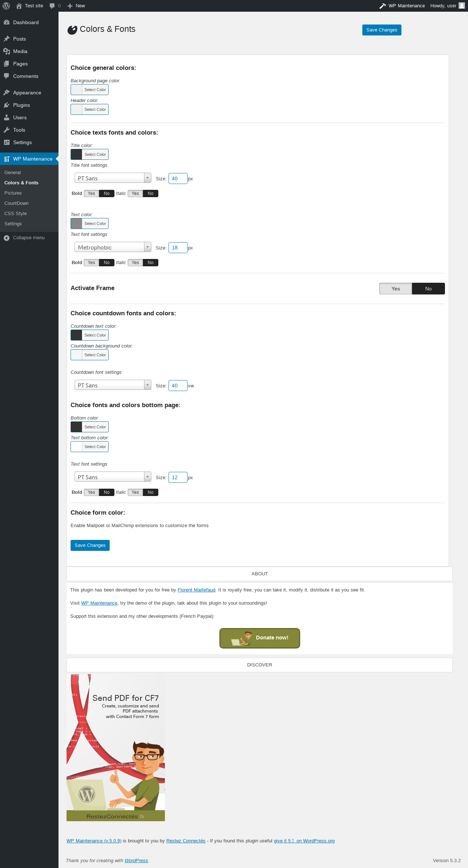Open the Test site home icon

coord(19,6)
